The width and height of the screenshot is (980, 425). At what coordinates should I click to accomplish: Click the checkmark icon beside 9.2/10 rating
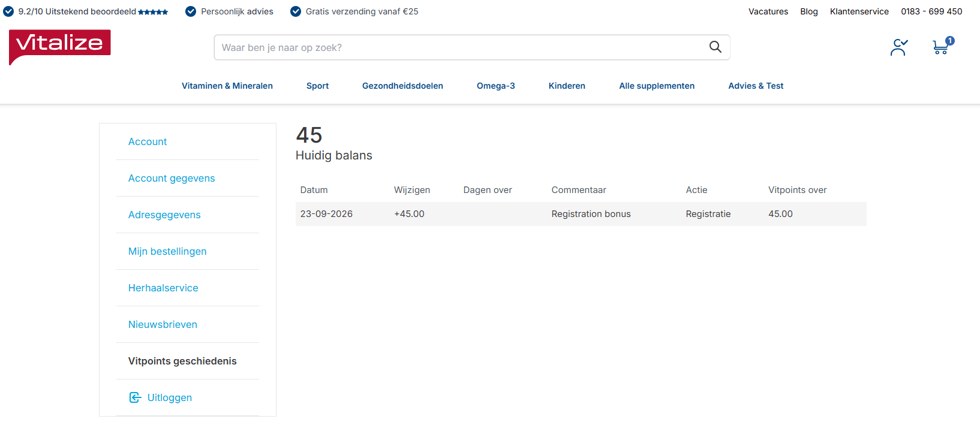(x=8, y=11)
